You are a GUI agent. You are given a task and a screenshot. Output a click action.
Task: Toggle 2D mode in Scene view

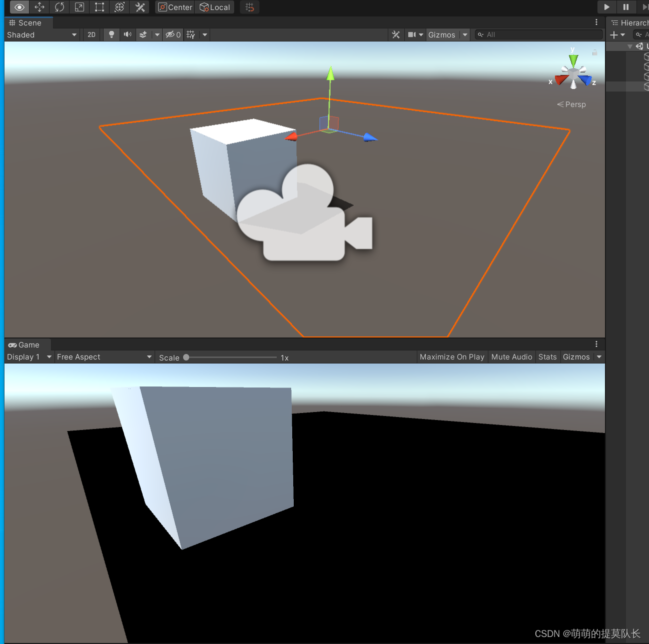click(92, 34)
